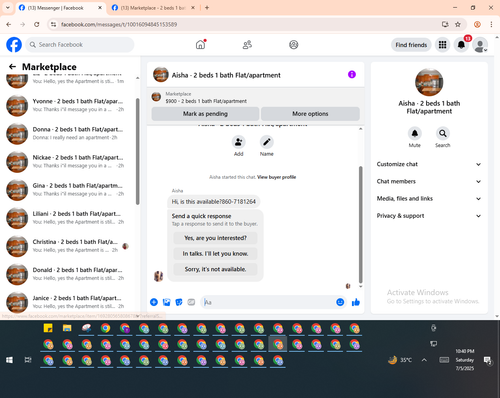Open View buyer profile link
Image resolution: width=500 pixels, height=398 pixels.
(276, 177)
